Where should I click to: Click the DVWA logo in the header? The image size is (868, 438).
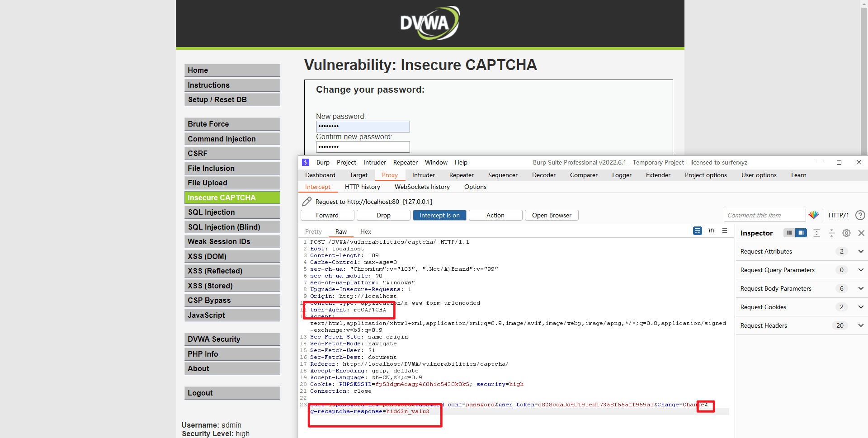point(429,23)
